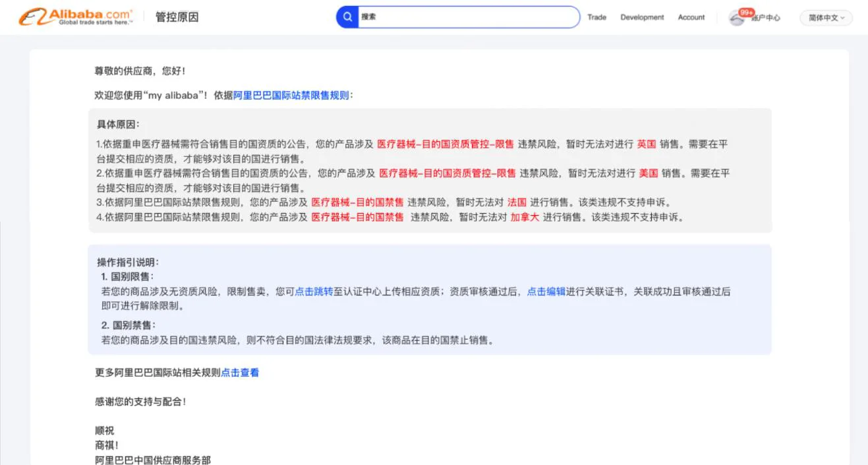Click the red 加拿大 country text
Image resolution: width=868 pixels, height=465 pixels.
click(x=525, y=217)
